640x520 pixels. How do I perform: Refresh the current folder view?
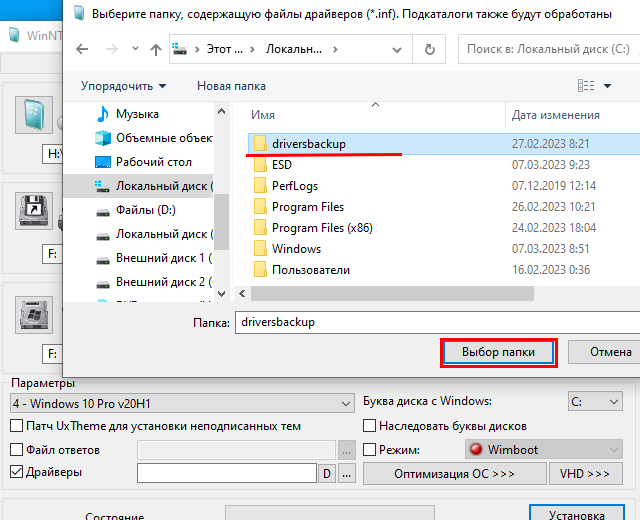point(429,49)
